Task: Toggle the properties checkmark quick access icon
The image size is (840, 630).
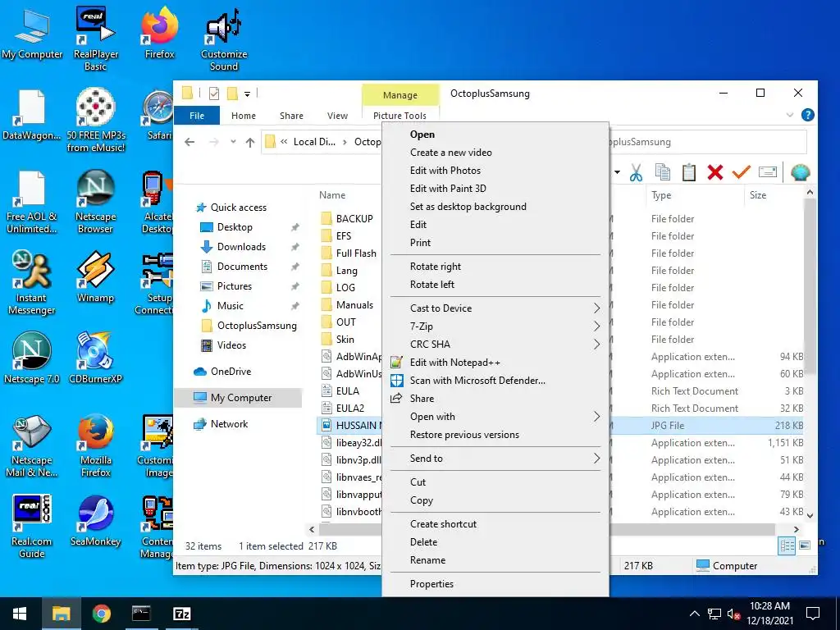Action: [x=214, y=94]
